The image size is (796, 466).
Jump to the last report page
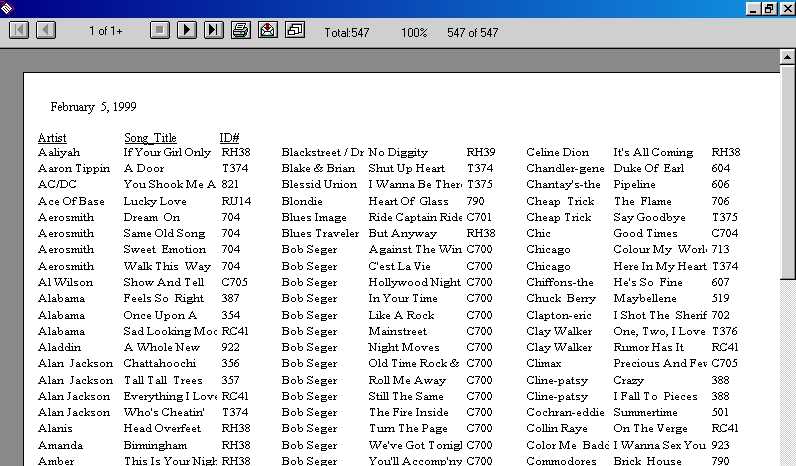[x=213, y=31]
